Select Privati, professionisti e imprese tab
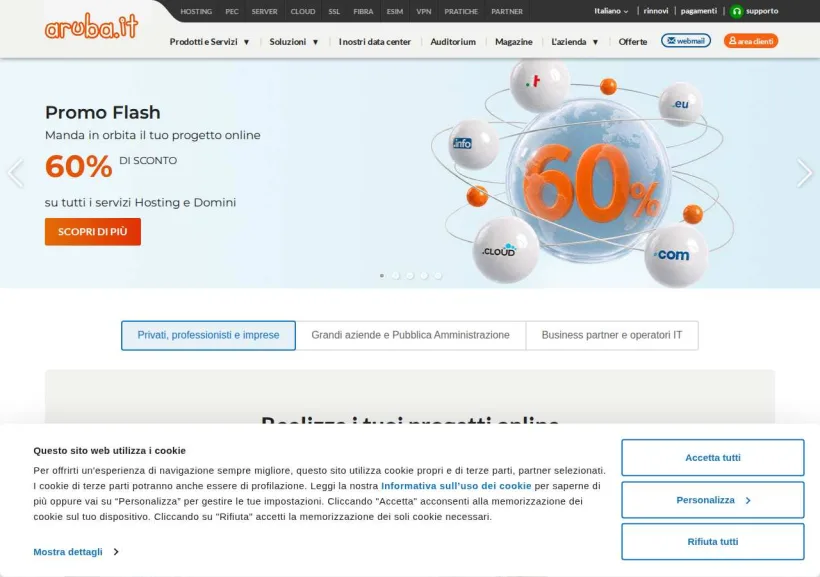 (x=208, y=335)
